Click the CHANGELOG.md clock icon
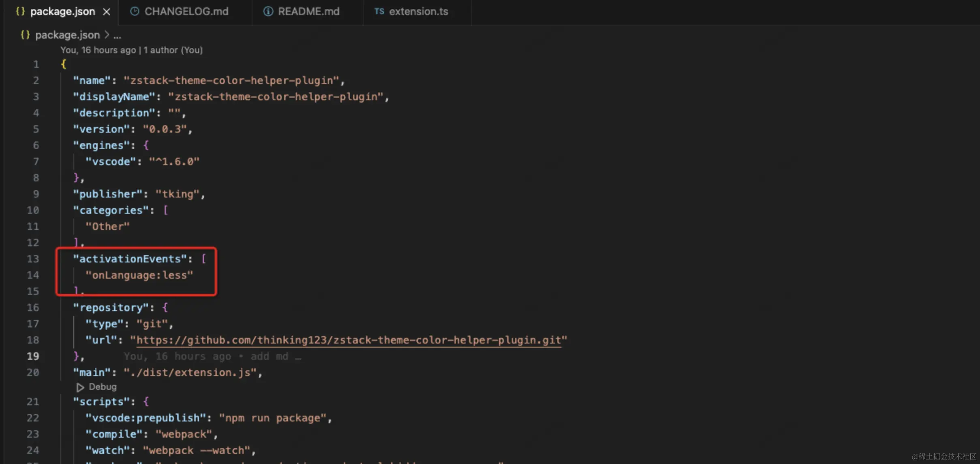This screenshot has height=464, width=980. (x=135, y=11)
